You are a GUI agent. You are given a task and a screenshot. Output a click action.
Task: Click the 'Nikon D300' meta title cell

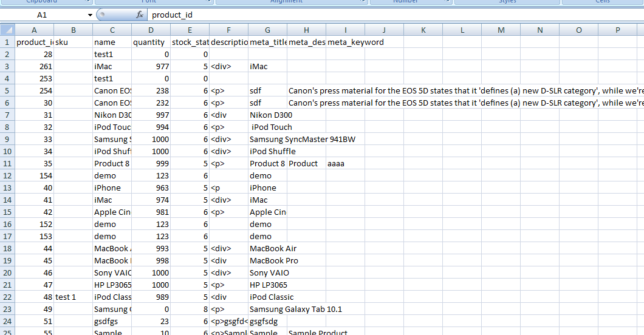(x=267, y=115)
